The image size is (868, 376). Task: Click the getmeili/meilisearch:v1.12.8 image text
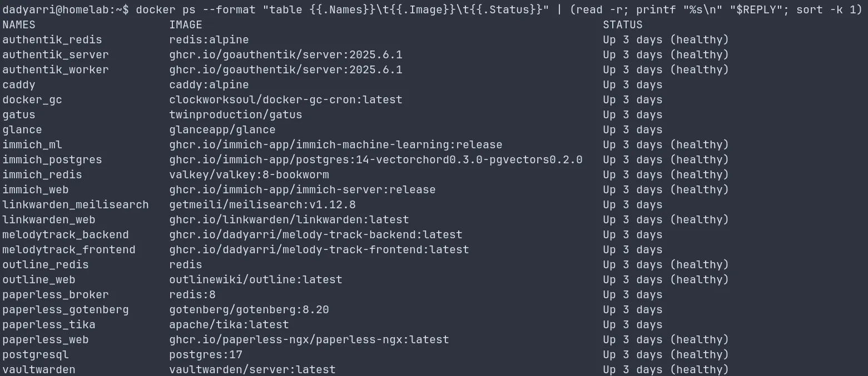[262, 205]
